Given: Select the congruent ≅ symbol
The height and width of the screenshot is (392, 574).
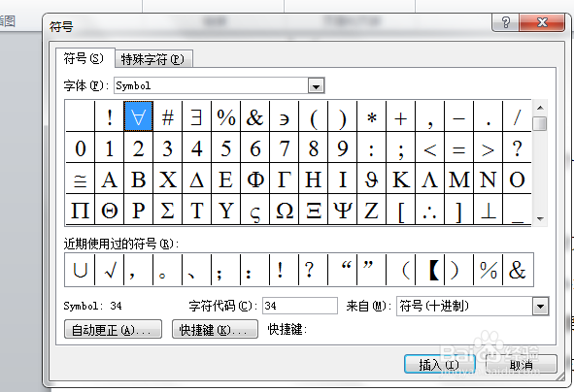Looking at the screenshot, I should click(81, 179).
